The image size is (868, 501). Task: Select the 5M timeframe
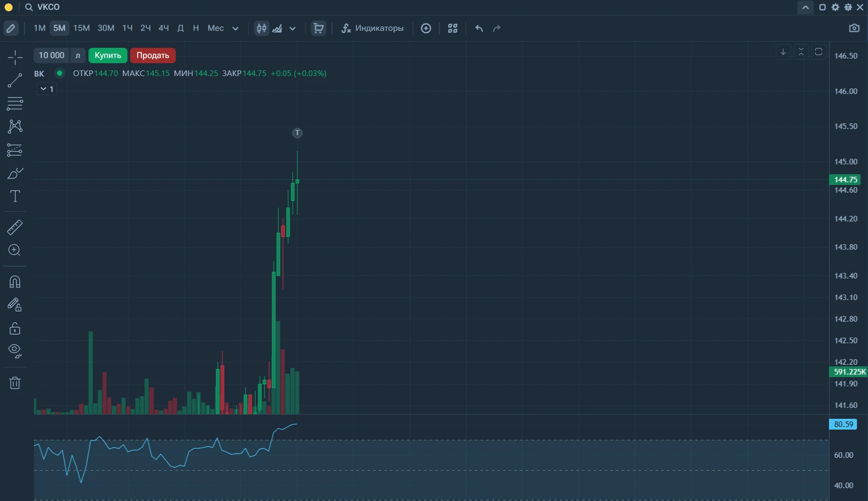click(60, 28)
